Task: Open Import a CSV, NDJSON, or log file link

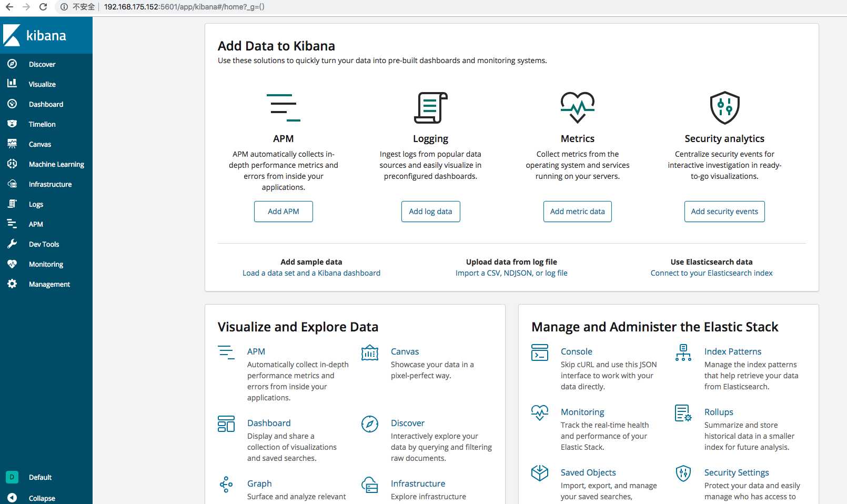Action: coord(511,273)
